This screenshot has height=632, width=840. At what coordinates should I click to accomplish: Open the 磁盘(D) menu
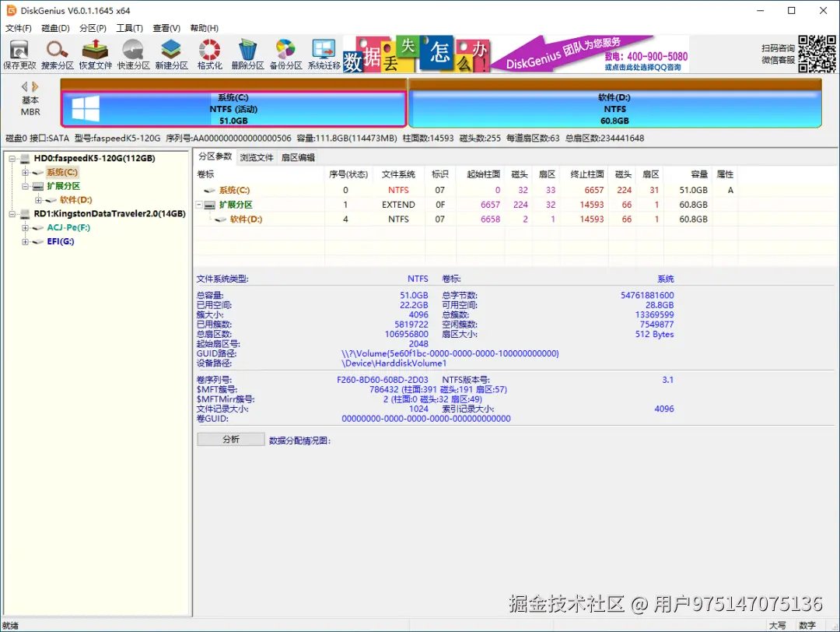click(x=56, y=28)
